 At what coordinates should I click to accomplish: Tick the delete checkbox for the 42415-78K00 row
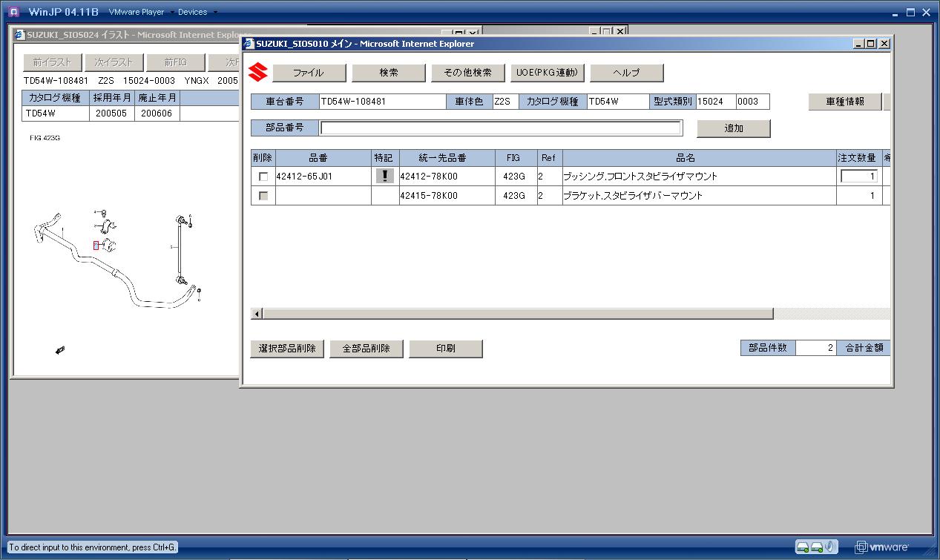pos(263,196)
